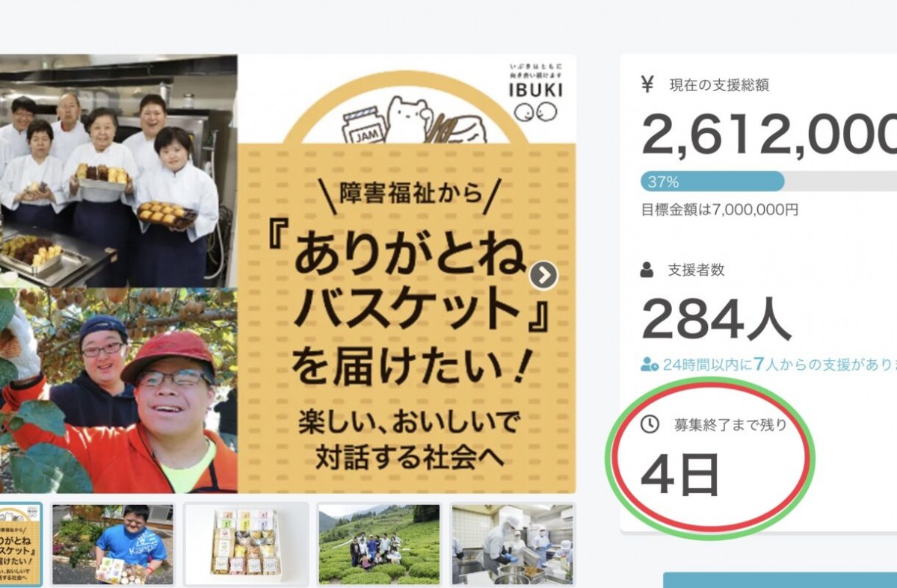The width and height of the screenshot is (897, 588).
Task: Select the man in blue shirt thumbnail
Action: tap(113, 544)
